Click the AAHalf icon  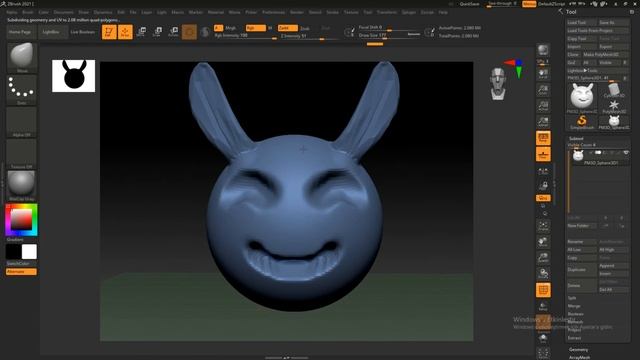coord(543,122)
